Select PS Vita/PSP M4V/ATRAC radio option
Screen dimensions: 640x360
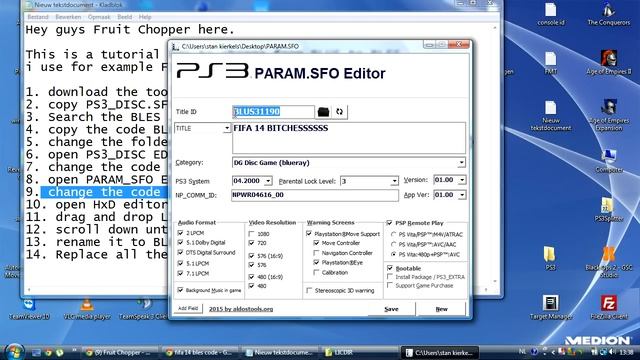tap(393, 235)
